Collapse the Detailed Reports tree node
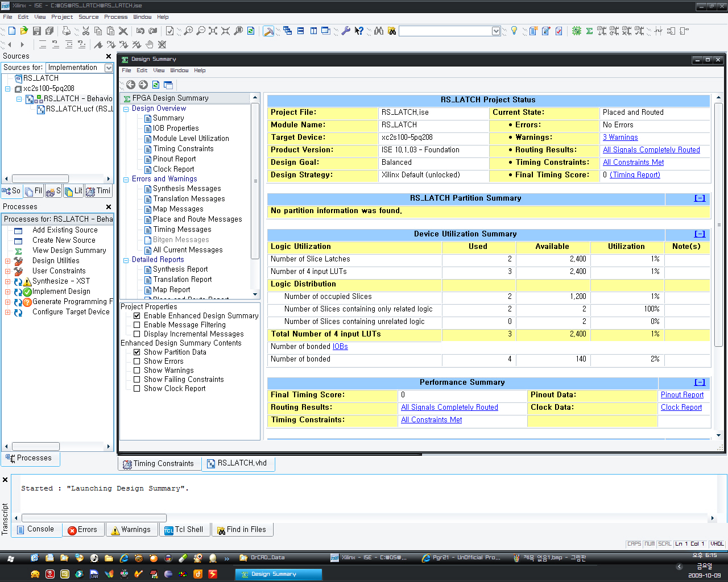Screen dimensions: 728x582 pos(126,260)
